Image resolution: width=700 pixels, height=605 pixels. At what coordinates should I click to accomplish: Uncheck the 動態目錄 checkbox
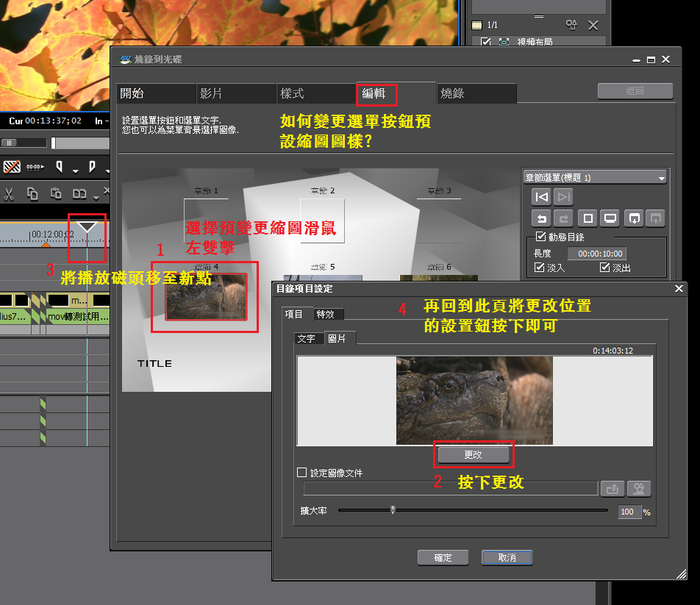541,237
